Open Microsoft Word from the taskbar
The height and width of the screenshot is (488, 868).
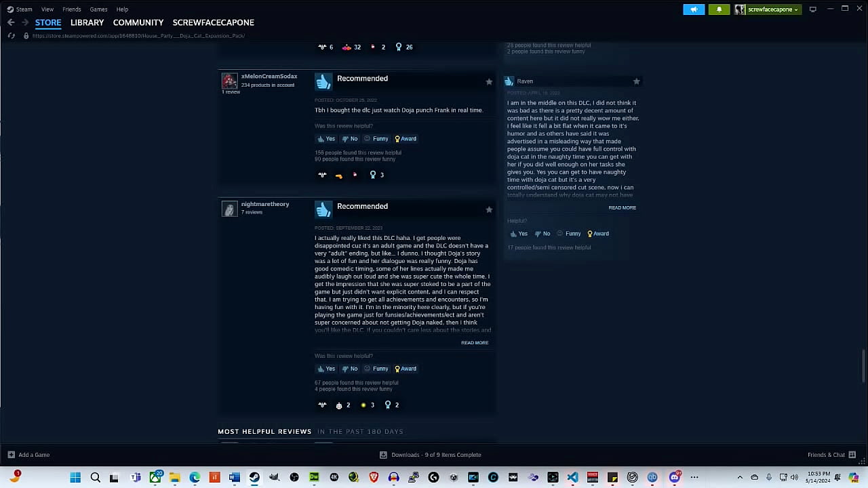point(234,477)
